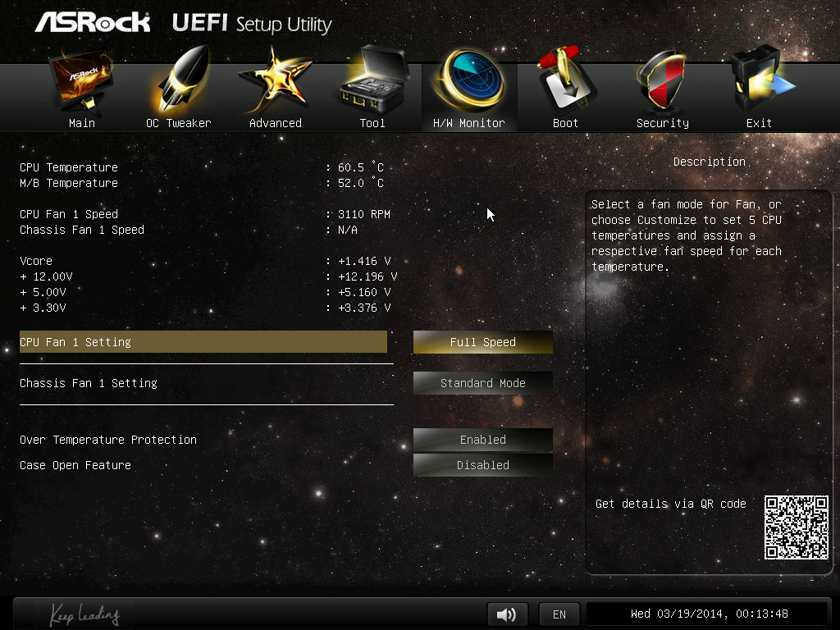Viewport: 840px width, 630px height.
Task: Open the Advanced star icon
Action: pyautogui.click(x=276, y=80)
